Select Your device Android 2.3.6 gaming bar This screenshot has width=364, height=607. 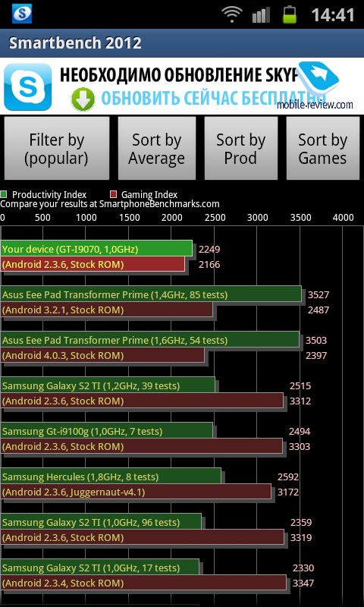point(93,264)
